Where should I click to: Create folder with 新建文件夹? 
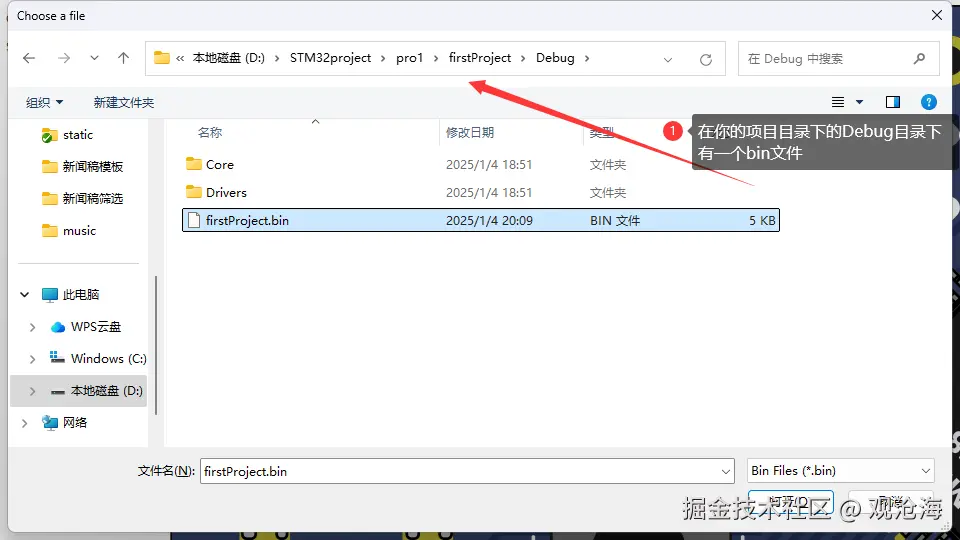tap(124, 102)
